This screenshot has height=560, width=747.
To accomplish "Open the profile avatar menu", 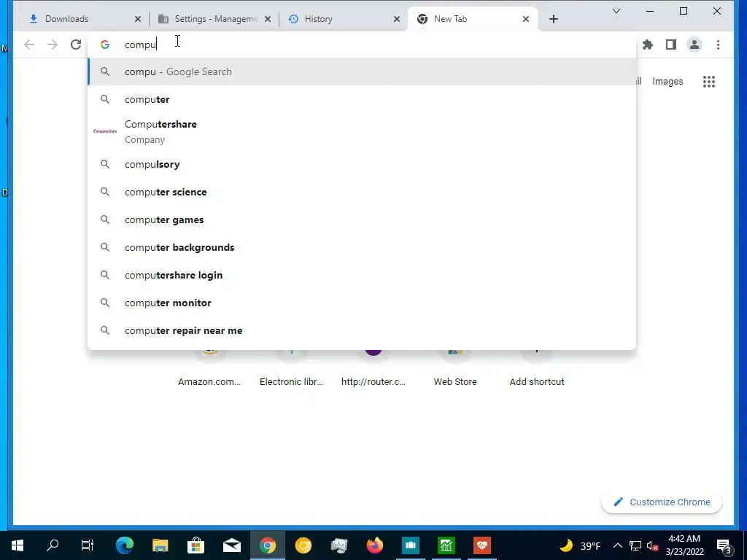I will [x=694, y=44].
